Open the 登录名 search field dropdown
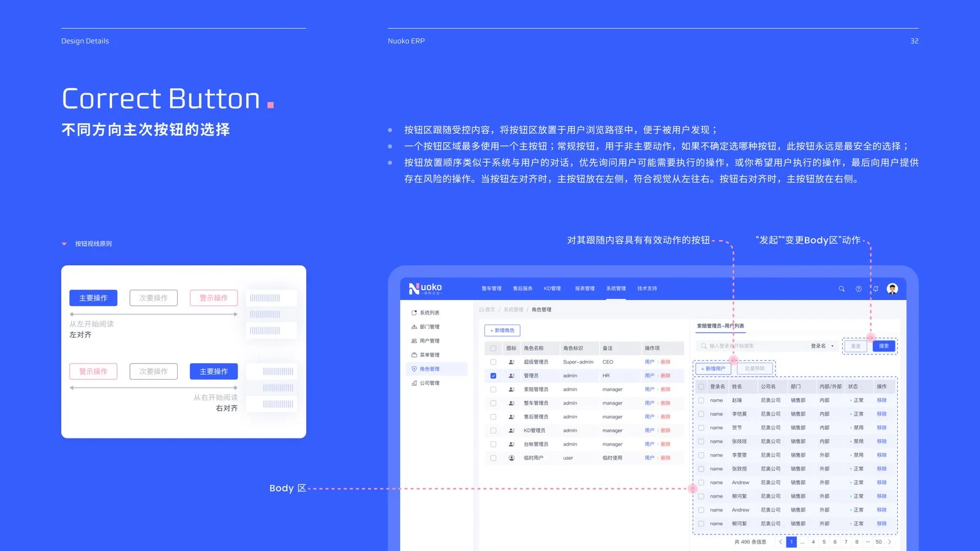 pos(823,346)
